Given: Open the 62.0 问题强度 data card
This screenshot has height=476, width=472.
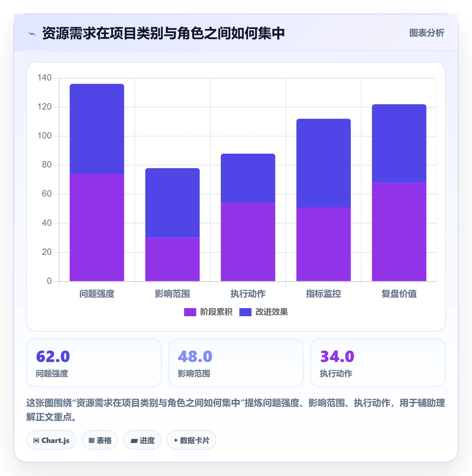Looking at the screenshot, I should click(x=94, y=363).
